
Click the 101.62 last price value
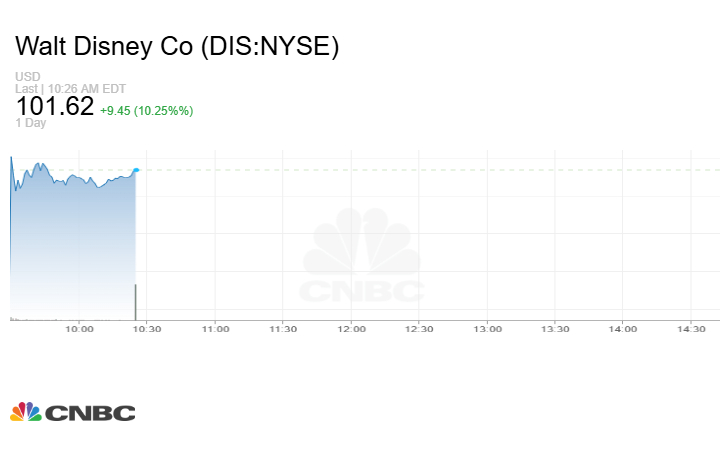(x=55, y=107)
